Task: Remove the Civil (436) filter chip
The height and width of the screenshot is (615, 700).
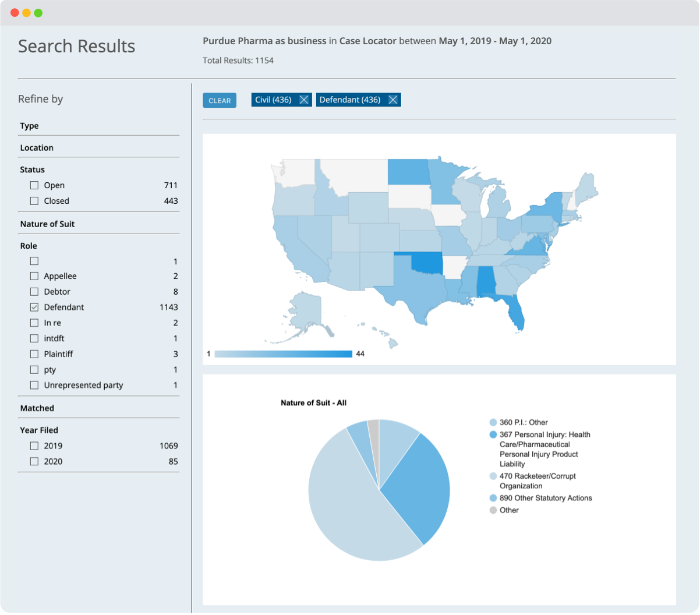Action: tap(303, 100)
